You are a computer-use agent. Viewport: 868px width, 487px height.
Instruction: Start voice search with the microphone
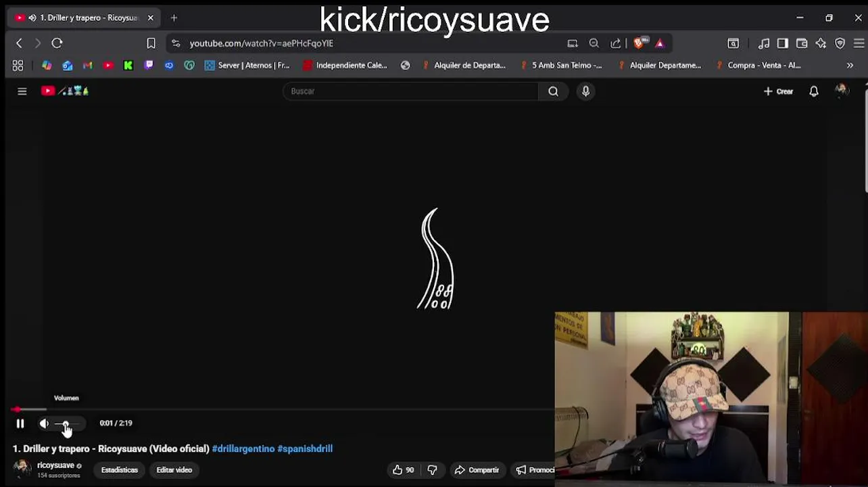585,91
